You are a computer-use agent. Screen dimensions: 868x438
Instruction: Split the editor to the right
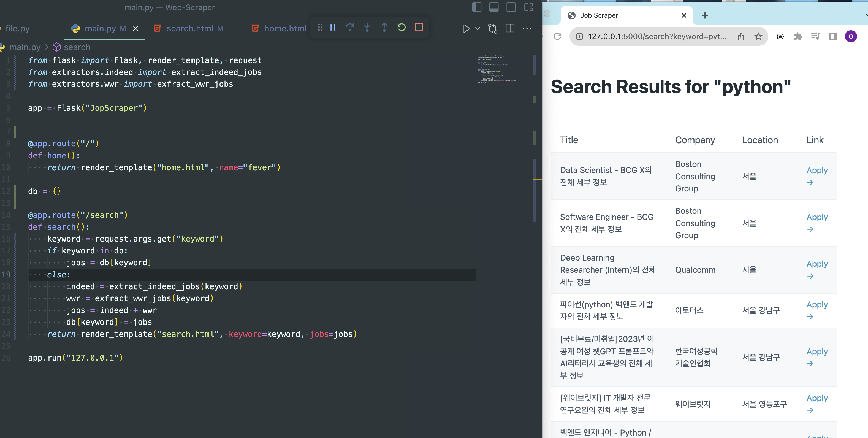point(510,28)
